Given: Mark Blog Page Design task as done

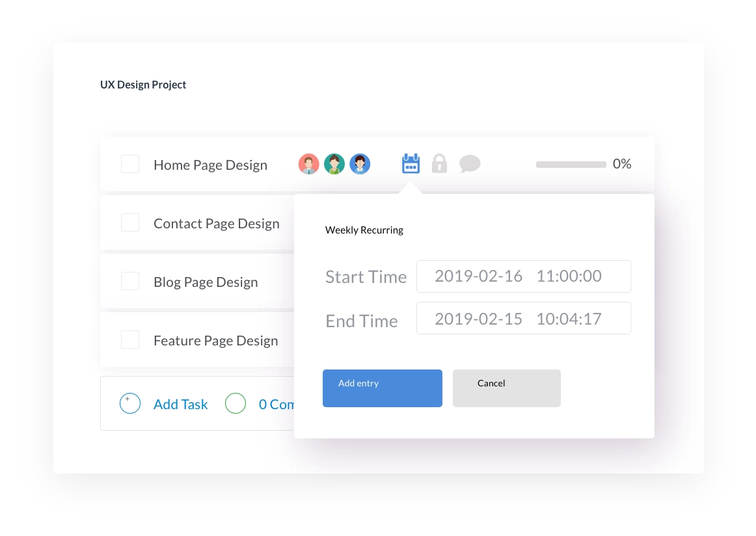Looking at the screenshot, I should 130,281.
